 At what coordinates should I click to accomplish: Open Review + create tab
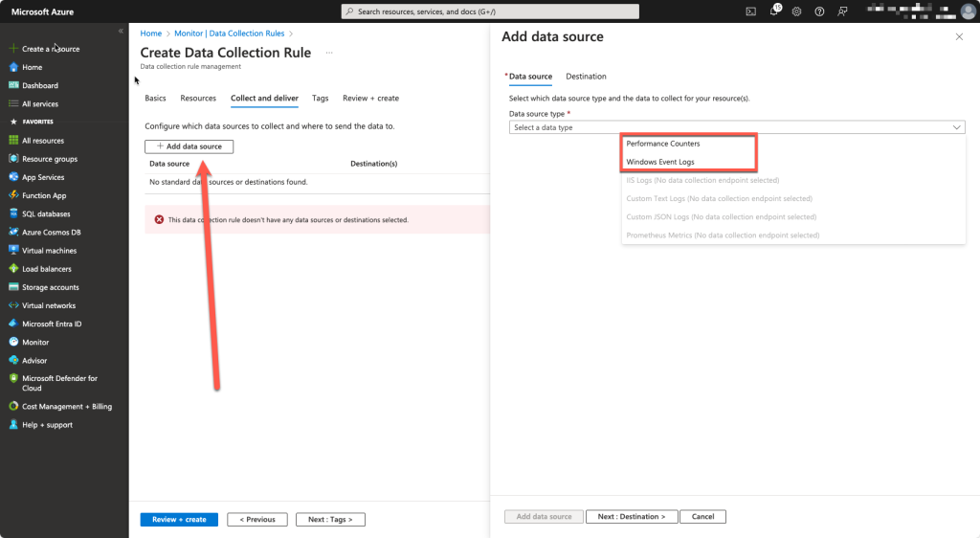370,98
